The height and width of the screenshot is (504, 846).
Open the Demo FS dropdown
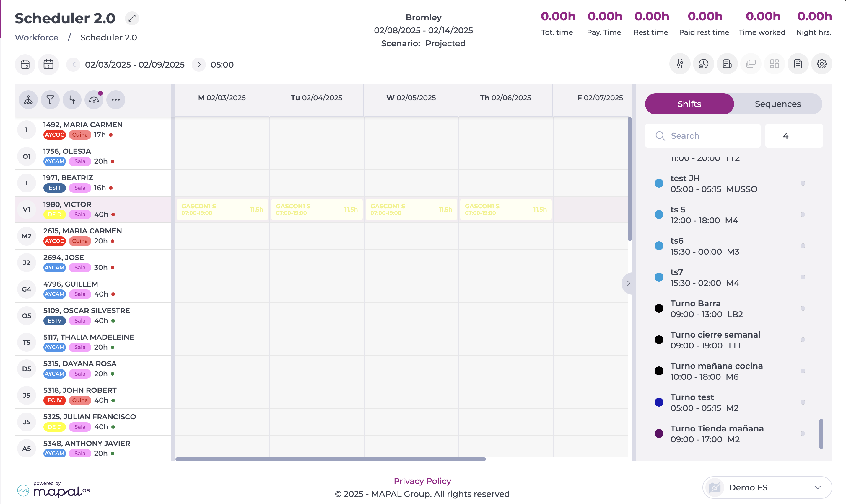click(x=767, y=487)
